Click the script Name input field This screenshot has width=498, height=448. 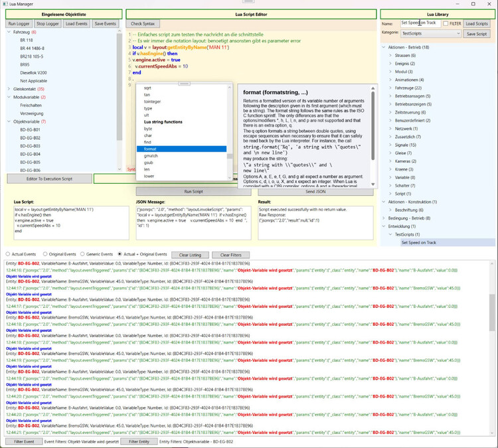pyautogui.click(x=420, y=23)
